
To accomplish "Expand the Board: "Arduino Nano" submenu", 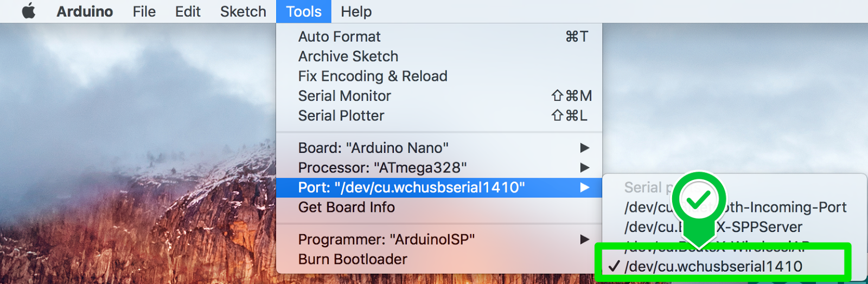I will [373, 148].
